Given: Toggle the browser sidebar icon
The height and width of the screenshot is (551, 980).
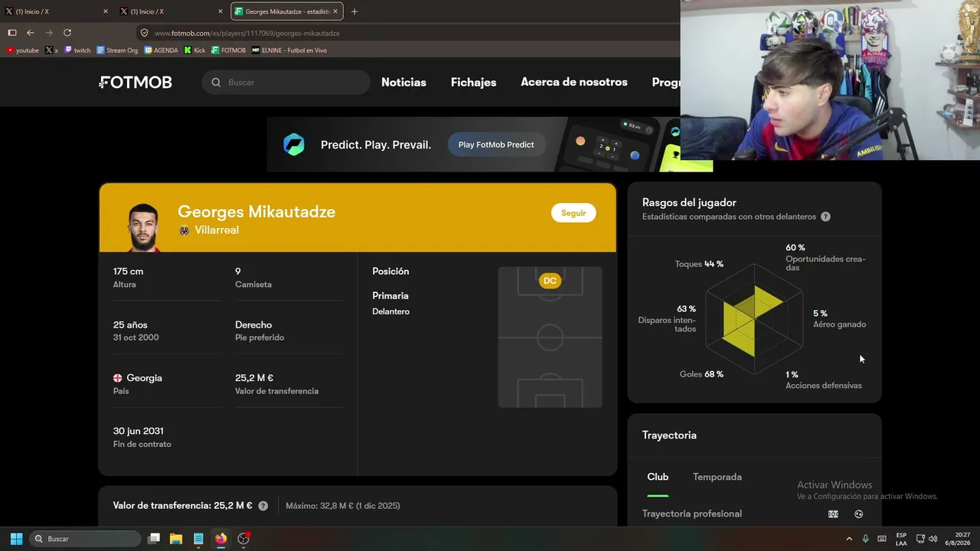Looking at the screenshot, I should pos(12,33).
